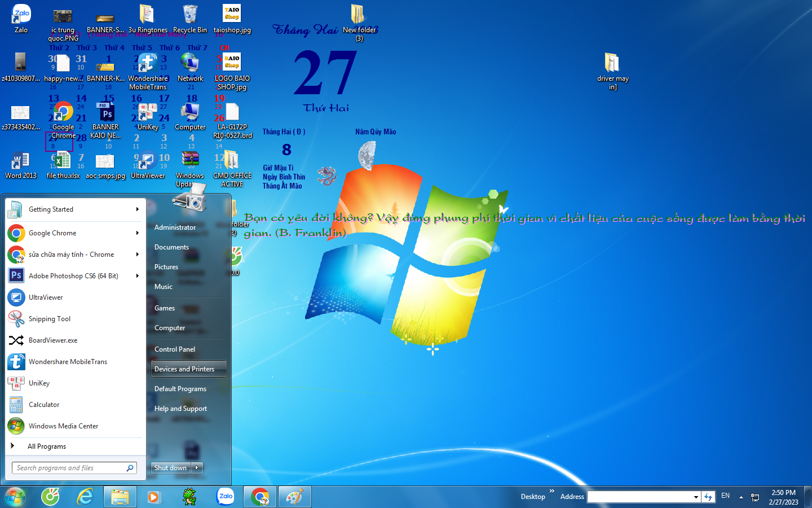The width and height of the screenshot is (812, 508).
Task: Open the Recycle Bin desktop icon
Action: (x=190, y=19)
